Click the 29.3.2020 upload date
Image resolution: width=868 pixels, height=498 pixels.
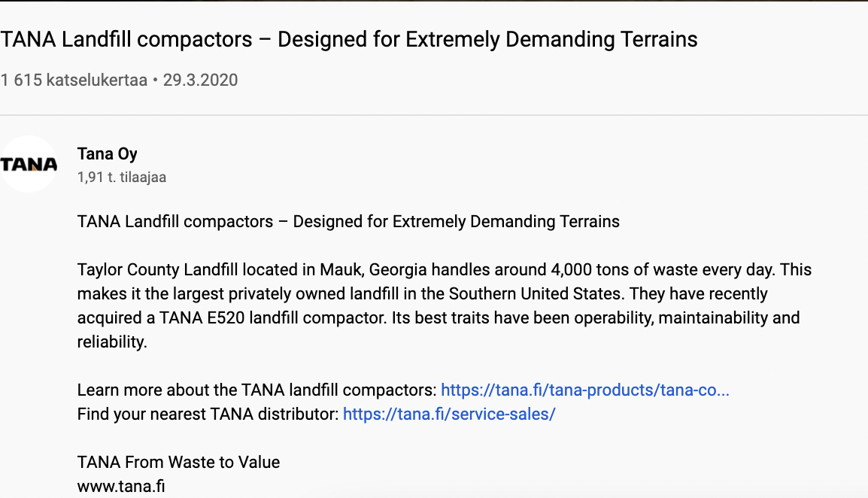(200, 80)
